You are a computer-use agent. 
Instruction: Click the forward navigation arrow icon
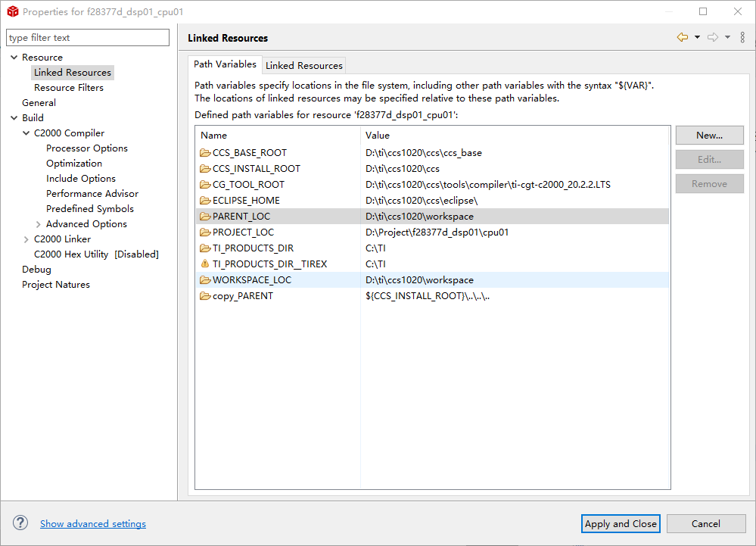click(x=713, y=38)
